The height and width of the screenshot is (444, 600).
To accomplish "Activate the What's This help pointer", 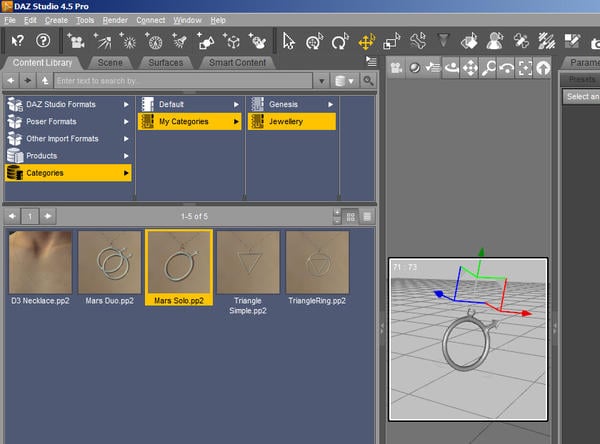I will (x=18, y=41).
